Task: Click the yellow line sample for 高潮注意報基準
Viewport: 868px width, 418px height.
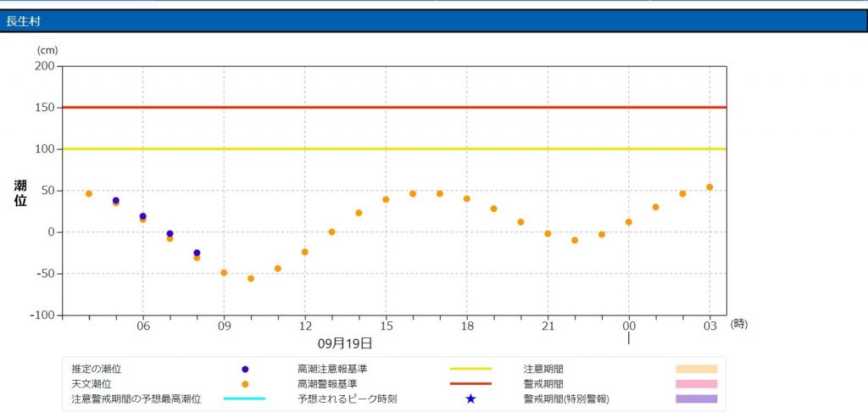Action: [470, 369]
